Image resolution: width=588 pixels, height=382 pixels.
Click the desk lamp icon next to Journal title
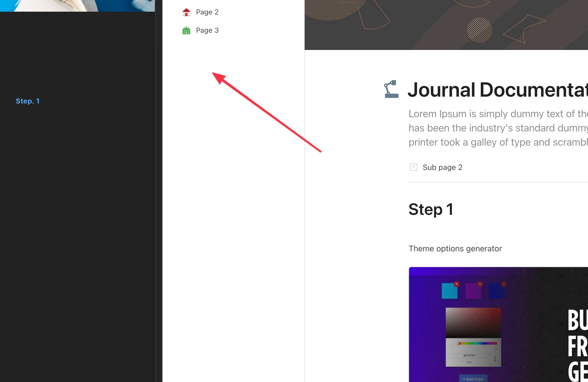click(x=391, y=89)
